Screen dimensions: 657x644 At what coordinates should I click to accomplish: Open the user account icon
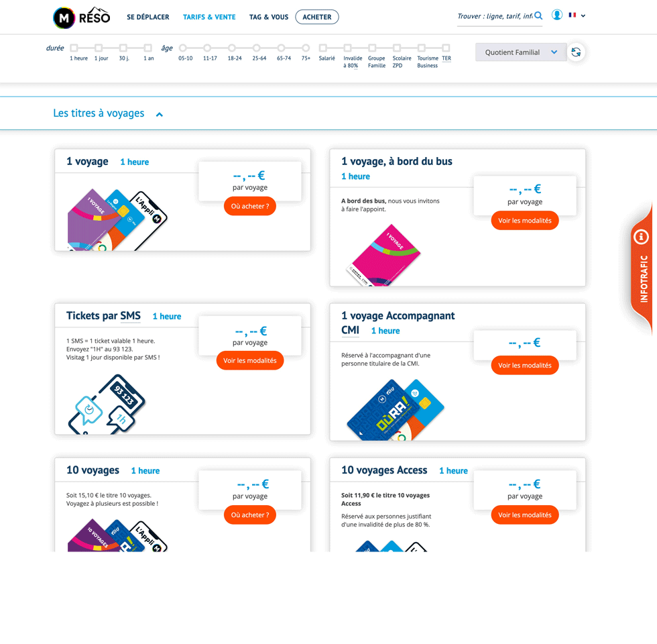click(556, 15)
